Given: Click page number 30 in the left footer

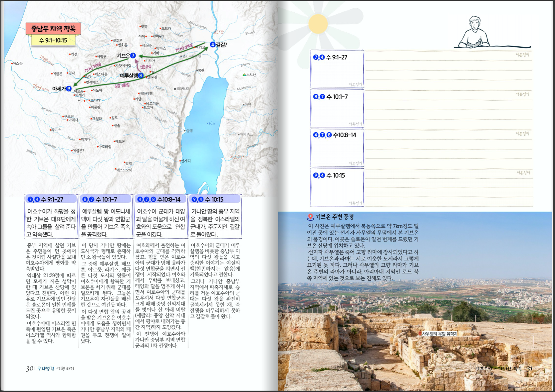Looking at the screenshot, I should tap(30, 369).
